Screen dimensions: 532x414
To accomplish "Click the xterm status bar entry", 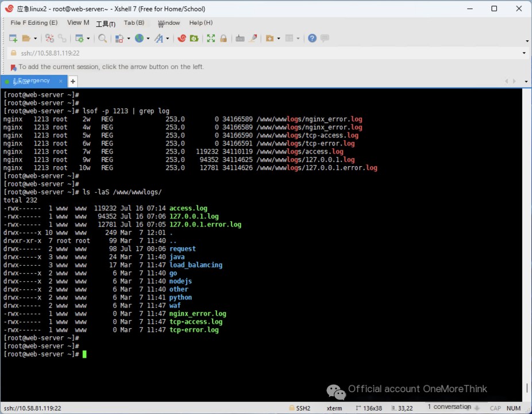I will pos(334,408).
